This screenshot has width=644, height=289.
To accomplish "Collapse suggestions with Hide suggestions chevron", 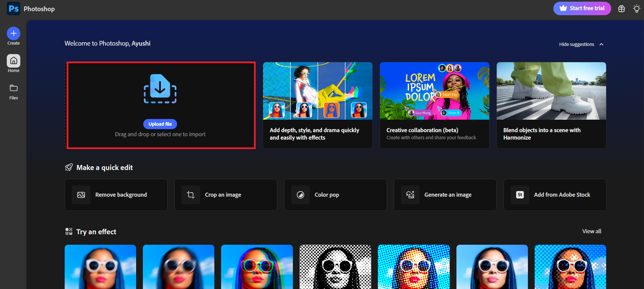I will pos(601,44).
